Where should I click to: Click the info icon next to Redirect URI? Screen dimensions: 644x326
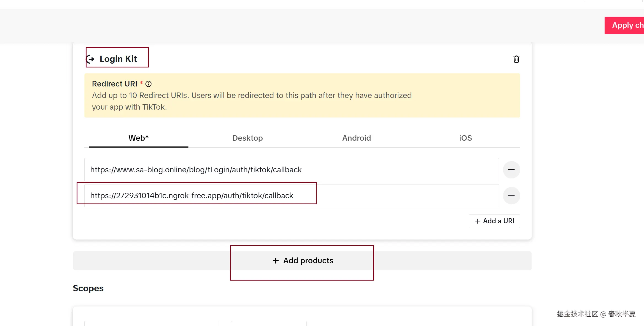pos(149,84)
